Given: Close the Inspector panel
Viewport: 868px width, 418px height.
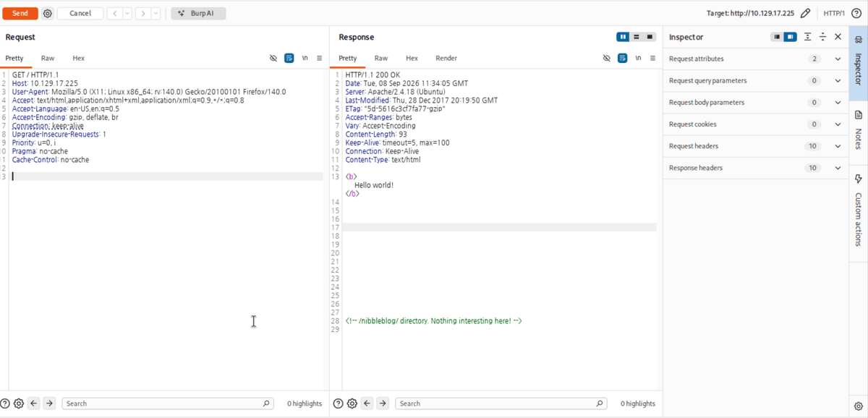Looking at the screenshot, I should (x=838, y=37).
